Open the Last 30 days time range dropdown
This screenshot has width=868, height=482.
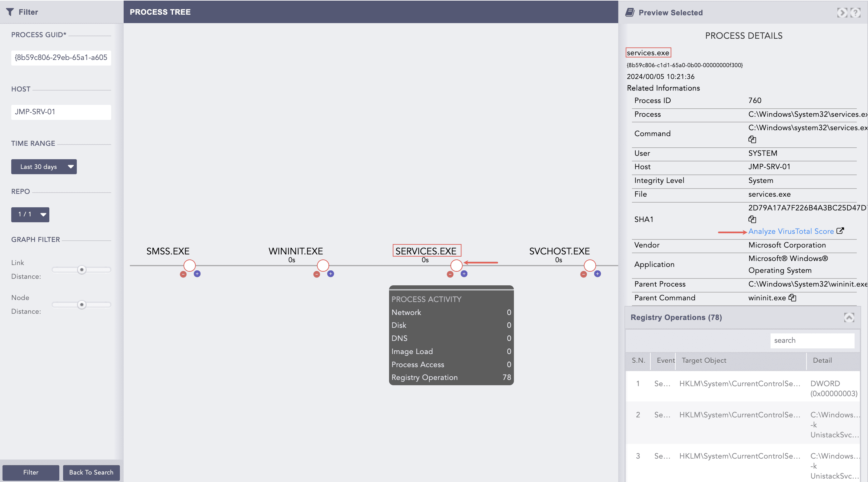(44, 166)
